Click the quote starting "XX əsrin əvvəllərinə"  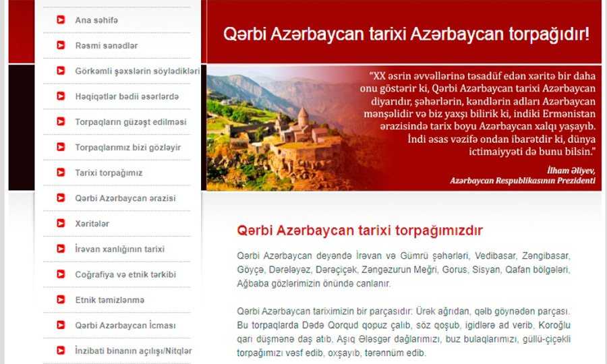(478, 114)
